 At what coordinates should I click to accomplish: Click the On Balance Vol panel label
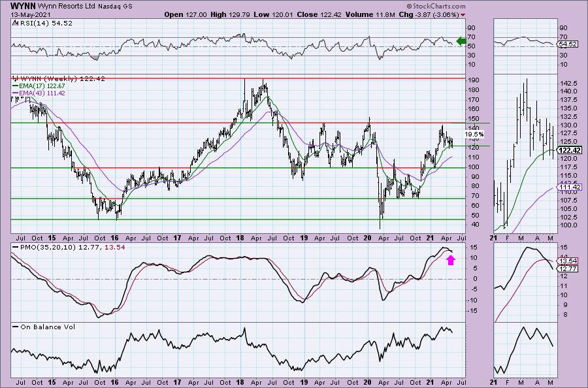[x=48, y=327]
